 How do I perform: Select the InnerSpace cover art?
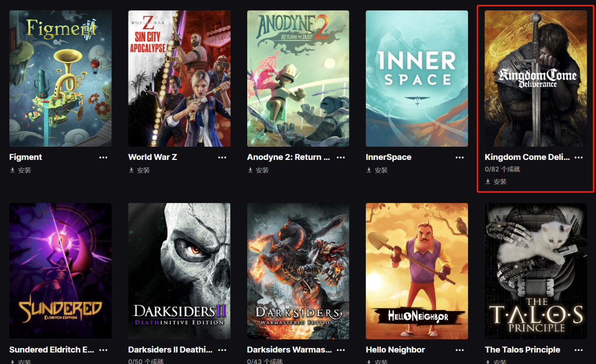(x=417, y=79)
